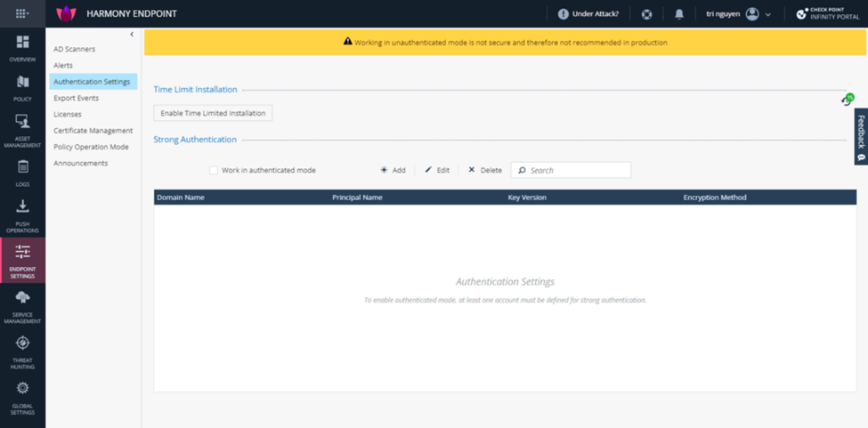
Task: Open Export Events
Action: (x=76, y=98)
